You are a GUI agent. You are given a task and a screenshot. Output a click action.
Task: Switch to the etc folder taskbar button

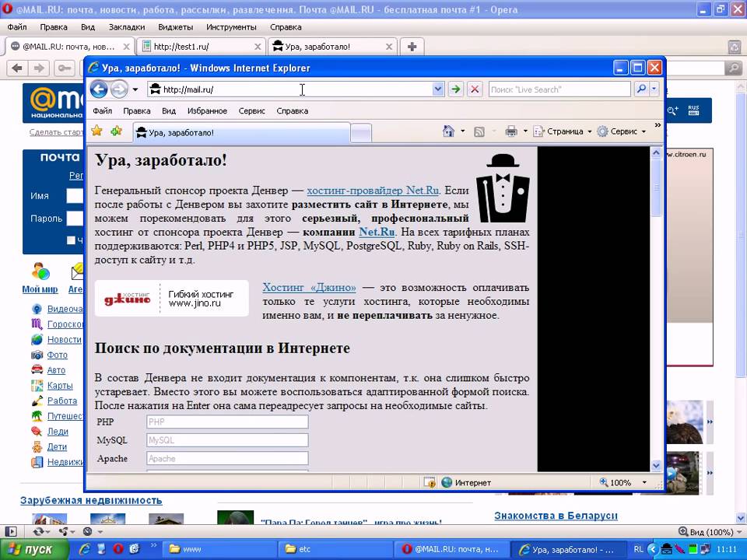pos(335,549)
